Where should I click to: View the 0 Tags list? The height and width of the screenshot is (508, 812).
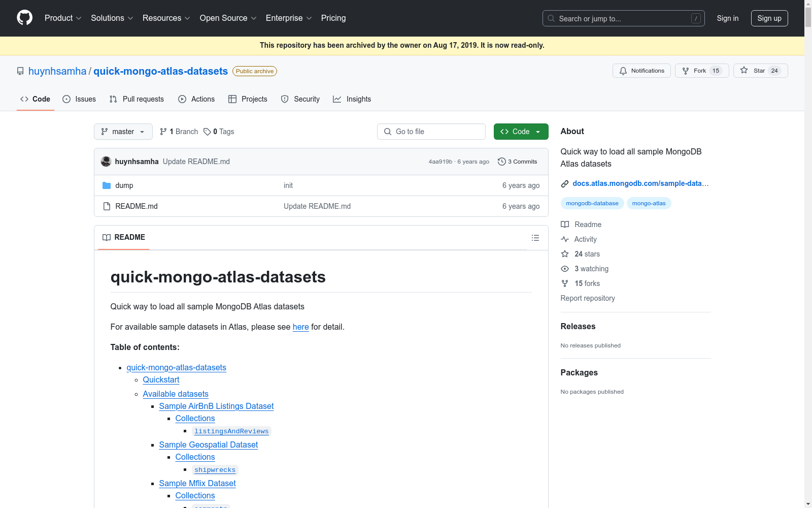pos(219,132)
